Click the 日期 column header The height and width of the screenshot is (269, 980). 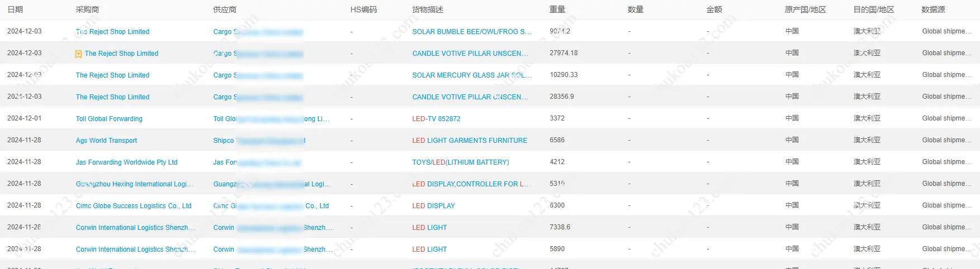15,9
